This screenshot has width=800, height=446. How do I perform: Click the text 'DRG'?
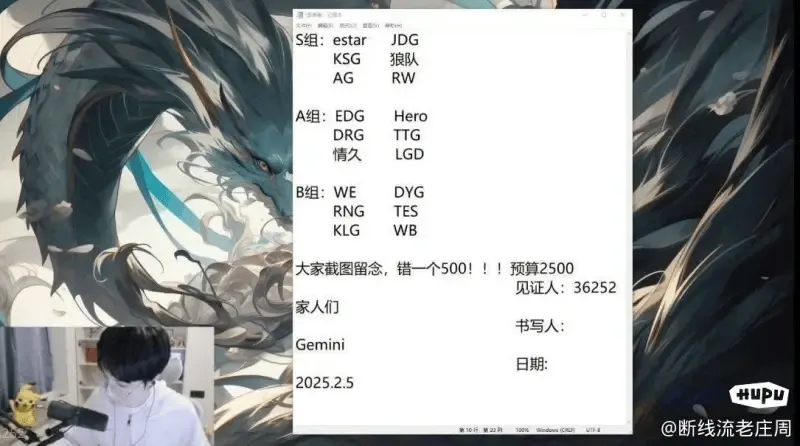[348, 135]
